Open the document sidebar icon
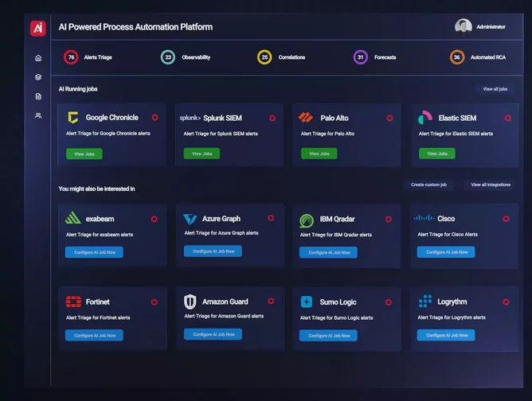 click(38, 96)
